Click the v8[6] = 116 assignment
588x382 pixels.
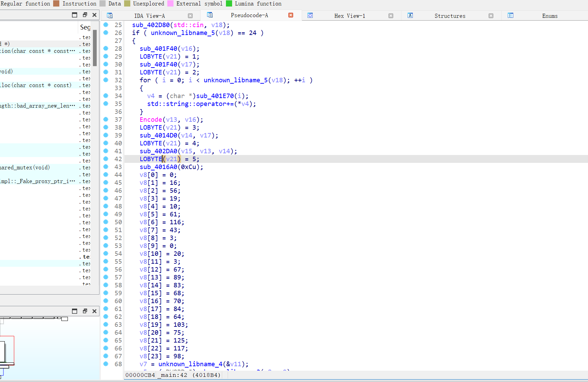[x=162, y=222]
